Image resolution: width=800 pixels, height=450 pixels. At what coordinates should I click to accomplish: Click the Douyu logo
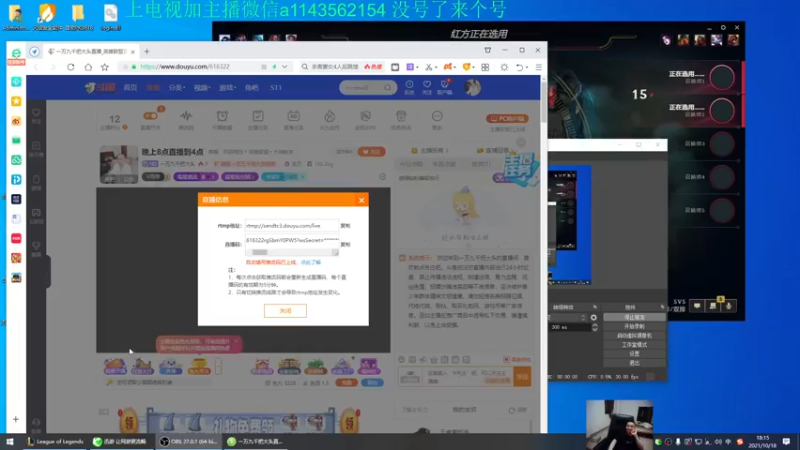tap(100, 87)
